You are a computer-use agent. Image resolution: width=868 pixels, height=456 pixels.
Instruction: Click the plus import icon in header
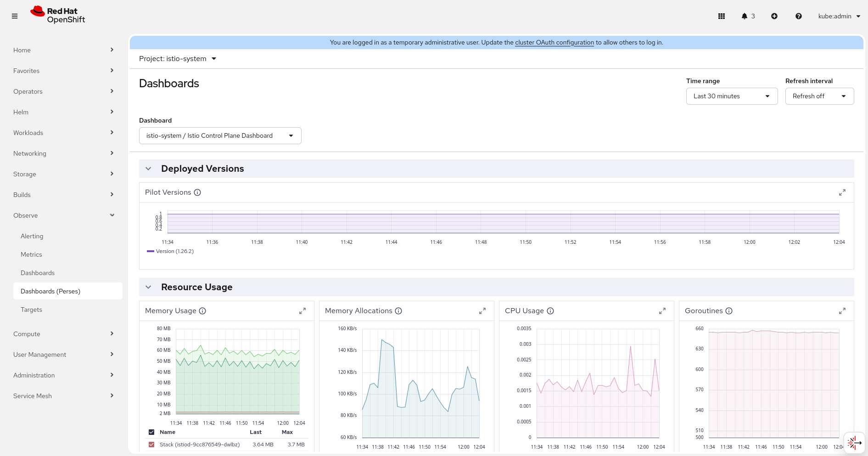774,16
